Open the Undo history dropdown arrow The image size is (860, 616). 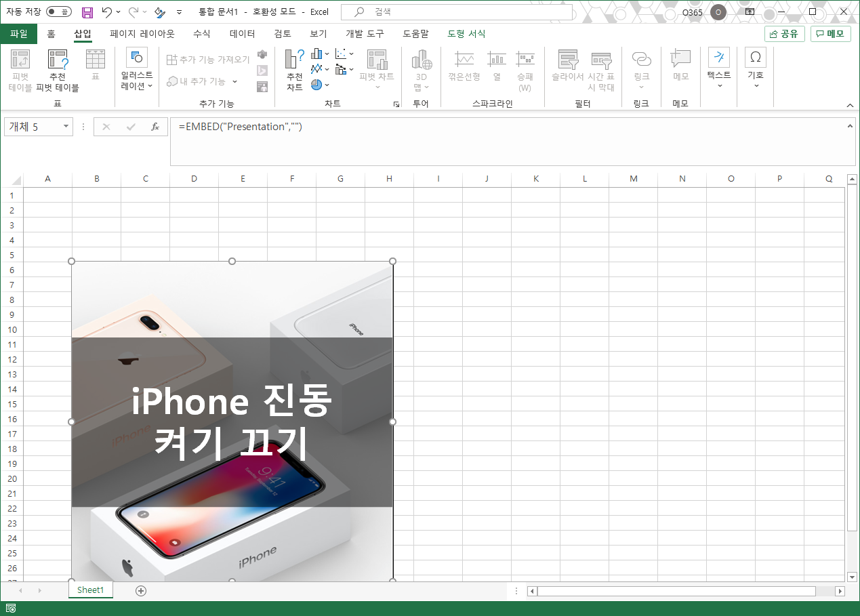click(x=119, y=12)
